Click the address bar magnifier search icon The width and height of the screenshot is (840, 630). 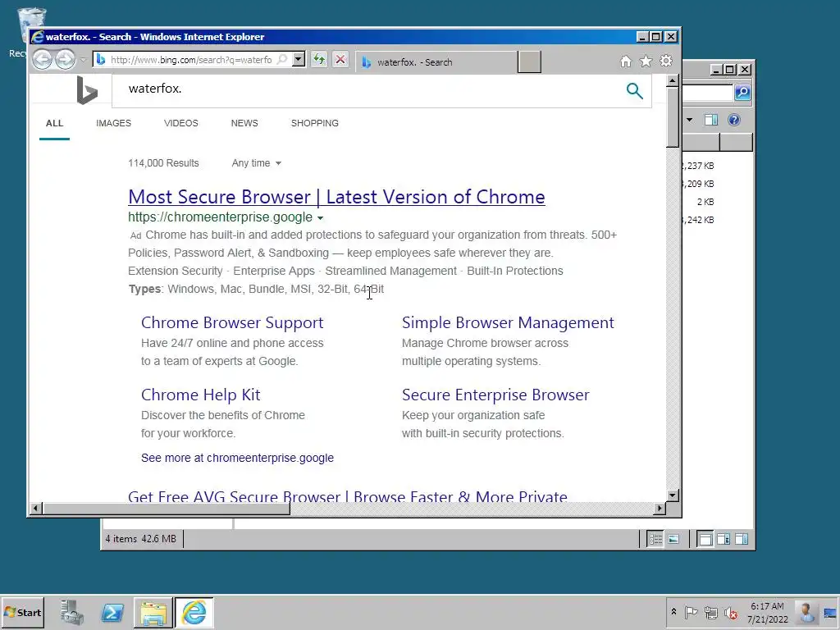(x=282, y=59)
